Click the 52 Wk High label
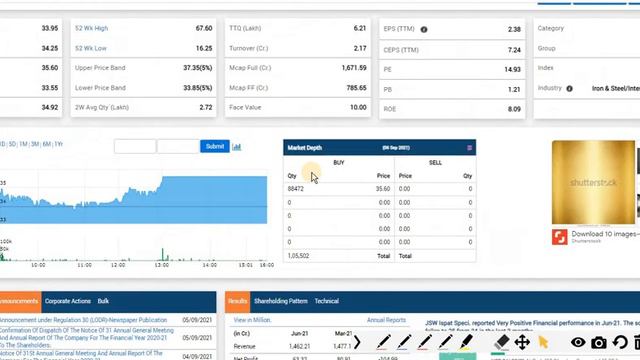The width and height of the screenshot is (640, 360). [91, 28]
